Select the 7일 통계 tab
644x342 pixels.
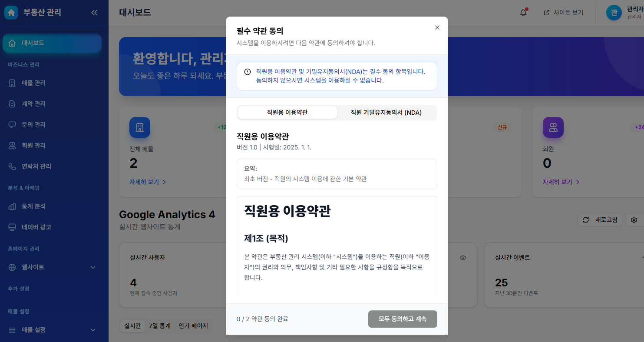pos(159,326)
